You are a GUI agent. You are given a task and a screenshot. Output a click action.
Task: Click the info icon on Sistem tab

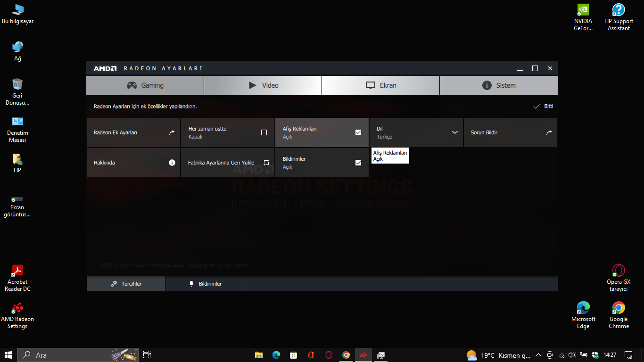click(487, 85)
